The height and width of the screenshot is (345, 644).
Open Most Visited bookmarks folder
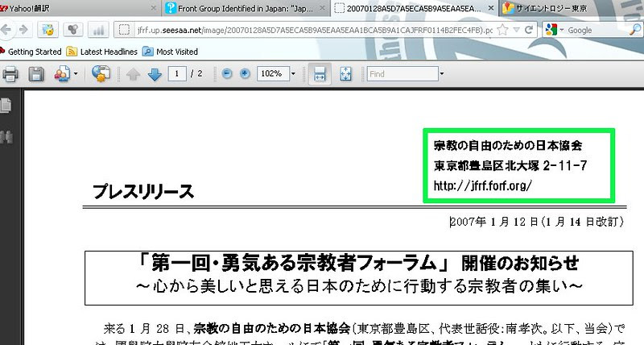(x=170, y=52)
